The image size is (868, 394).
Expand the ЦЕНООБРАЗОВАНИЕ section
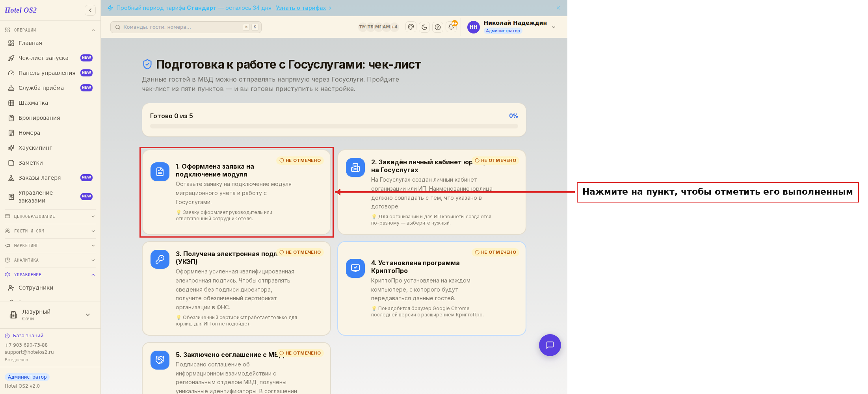[50, 216]
